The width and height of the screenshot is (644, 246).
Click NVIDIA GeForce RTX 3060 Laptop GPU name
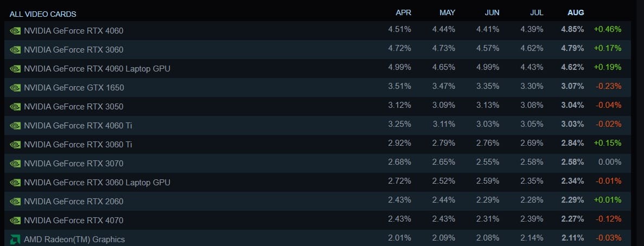pos(97,183)
